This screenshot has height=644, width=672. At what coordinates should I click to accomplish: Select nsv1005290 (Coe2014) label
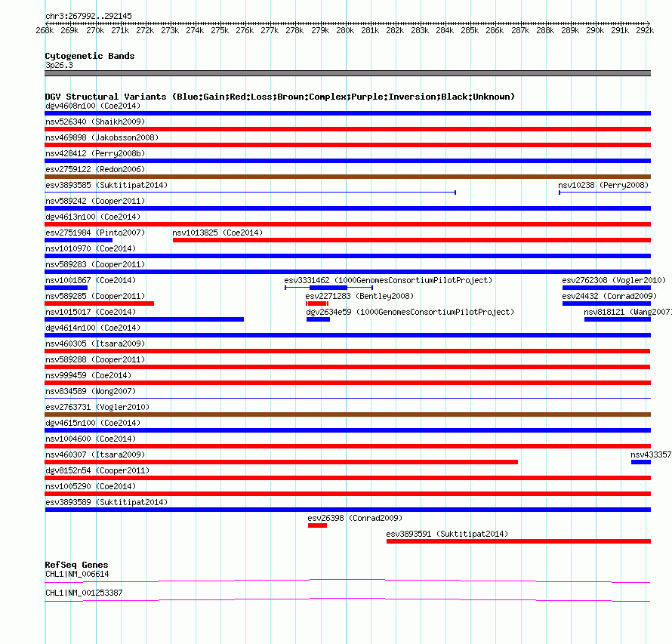click(91, 486)
